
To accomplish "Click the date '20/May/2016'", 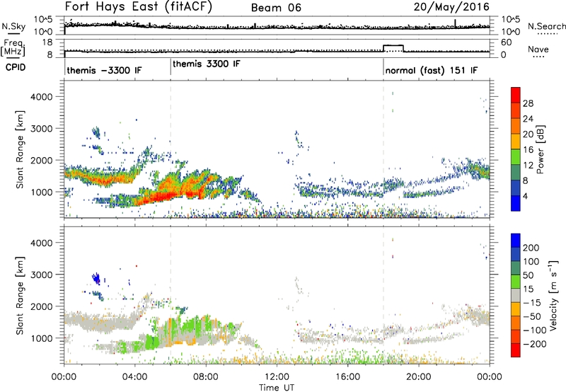I will 451,6.
